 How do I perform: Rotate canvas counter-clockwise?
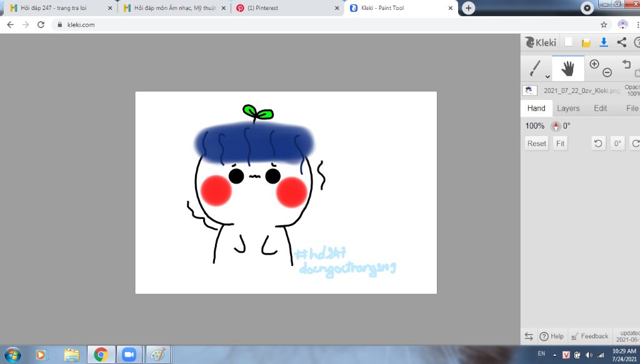coord(598,144)
